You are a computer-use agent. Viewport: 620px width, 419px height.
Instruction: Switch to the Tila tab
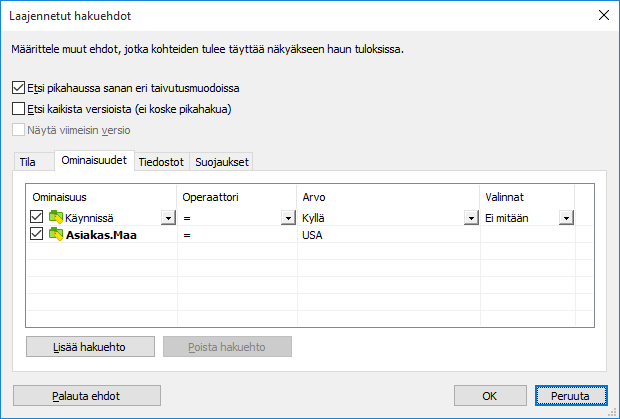pyautogui.click(x=29, y=161)
